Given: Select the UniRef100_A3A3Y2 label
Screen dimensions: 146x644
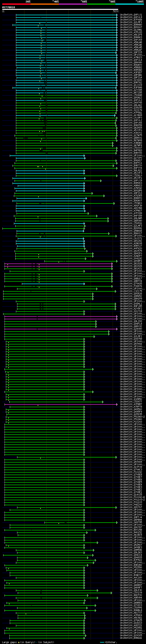Looking at the screenshot, I should point(131,133).
